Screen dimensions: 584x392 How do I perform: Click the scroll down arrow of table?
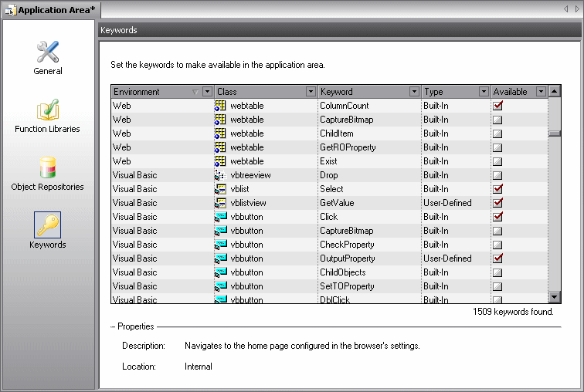pos(554,297)
